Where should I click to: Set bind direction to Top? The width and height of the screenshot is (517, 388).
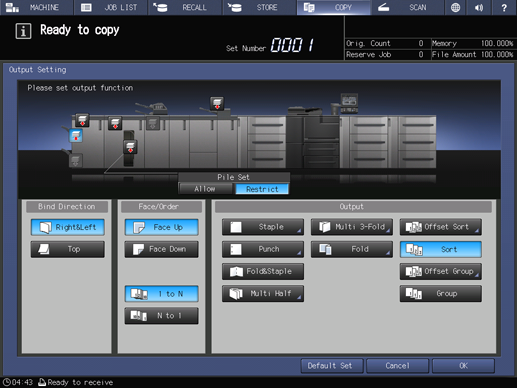(x=68, y=249)
